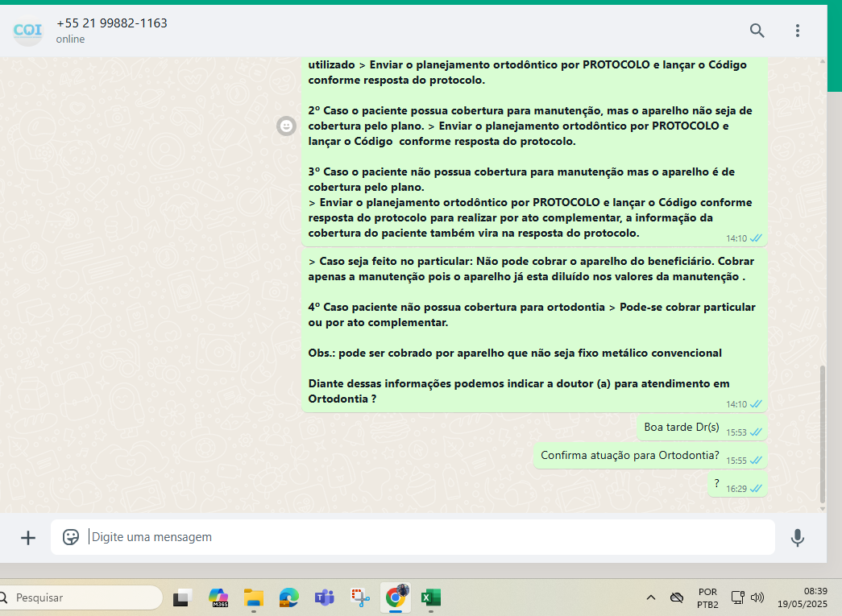
Task: Open the volume speaker control
Action: coord(757,597)
